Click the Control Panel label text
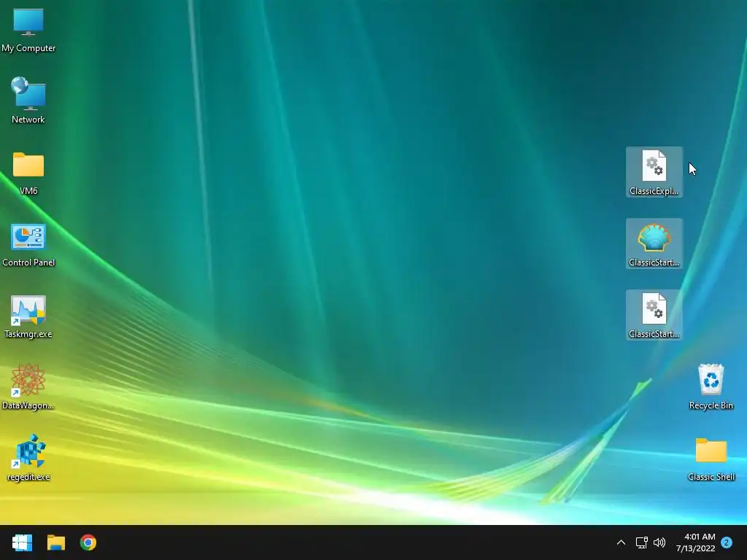The height and width of the screenshot is (560, 747). tap(28, 262)
